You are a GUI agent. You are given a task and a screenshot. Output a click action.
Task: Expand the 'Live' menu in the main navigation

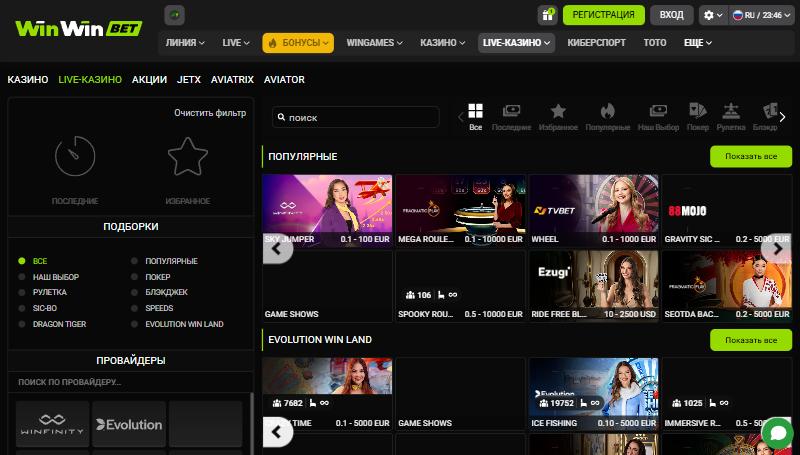(236, 43)
